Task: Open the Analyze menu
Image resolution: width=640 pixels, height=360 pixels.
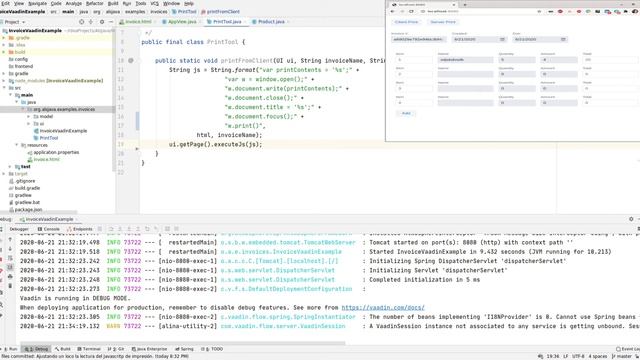Action: pos(73,3)
